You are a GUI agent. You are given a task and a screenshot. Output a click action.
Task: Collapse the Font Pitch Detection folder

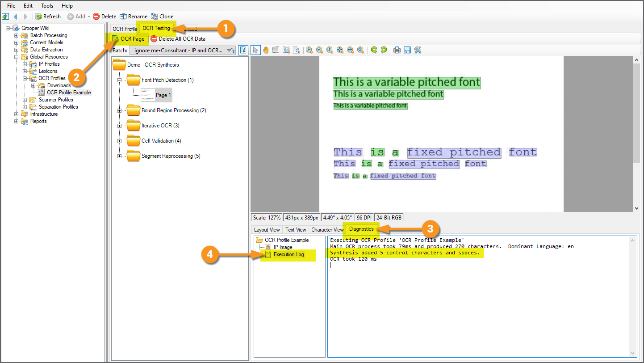[119, 80]
